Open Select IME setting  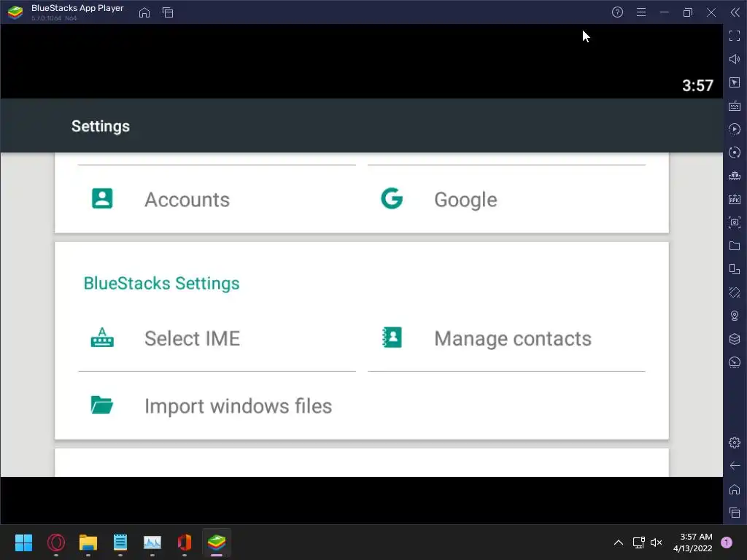(217, 338)
